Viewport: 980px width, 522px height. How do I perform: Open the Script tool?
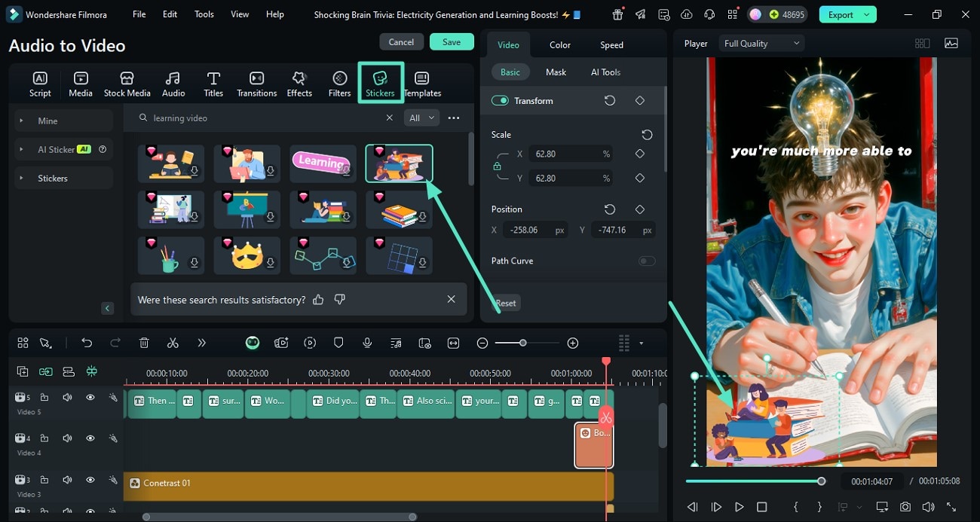click(40, 84)
